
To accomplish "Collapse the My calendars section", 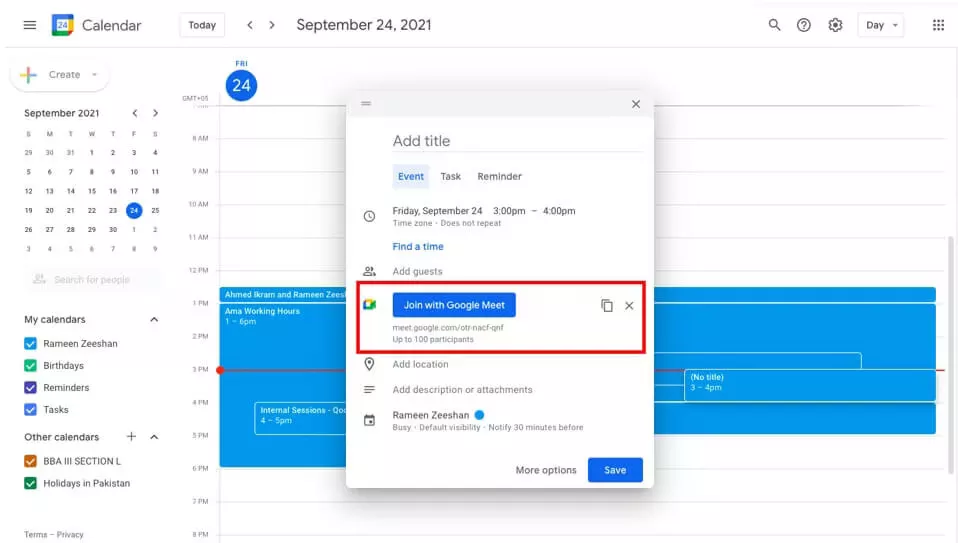I will pos(154,320).
